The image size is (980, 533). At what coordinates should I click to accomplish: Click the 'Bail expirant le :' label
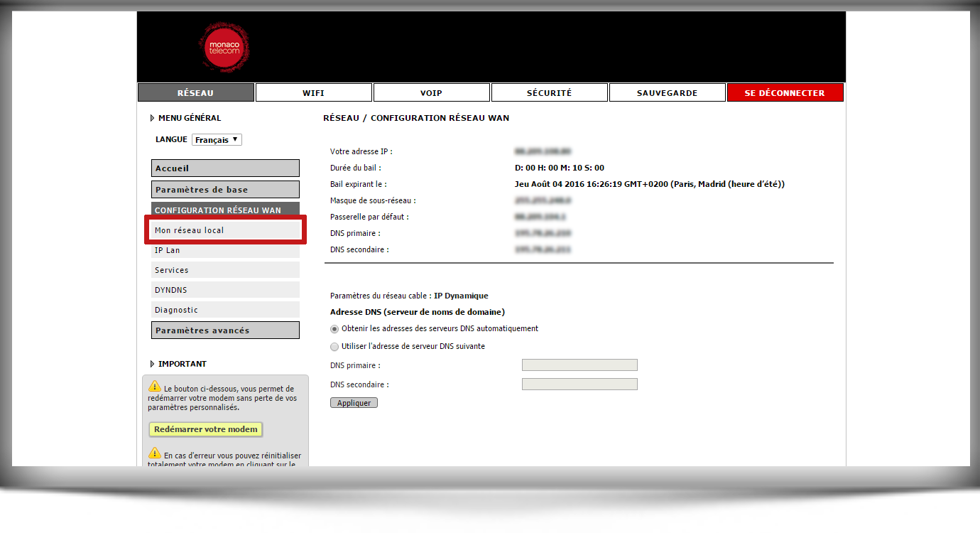click(x=359, y=185)
